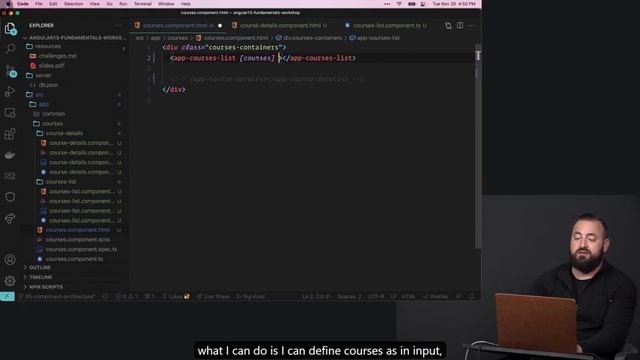The image size is (640, 360).
Task: Click Prettier in status bar
Action: coord(436,296)
